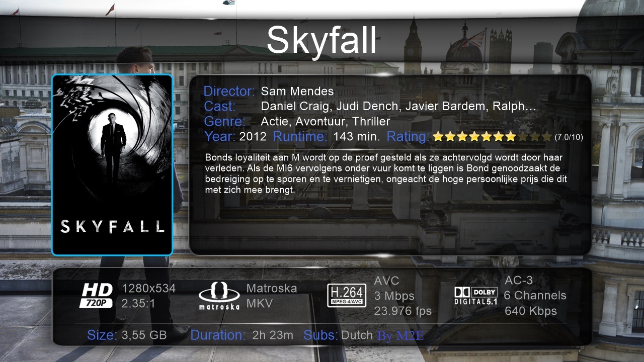Click the Matroska container logo
The image size is (644, 362).
point(219,296)
